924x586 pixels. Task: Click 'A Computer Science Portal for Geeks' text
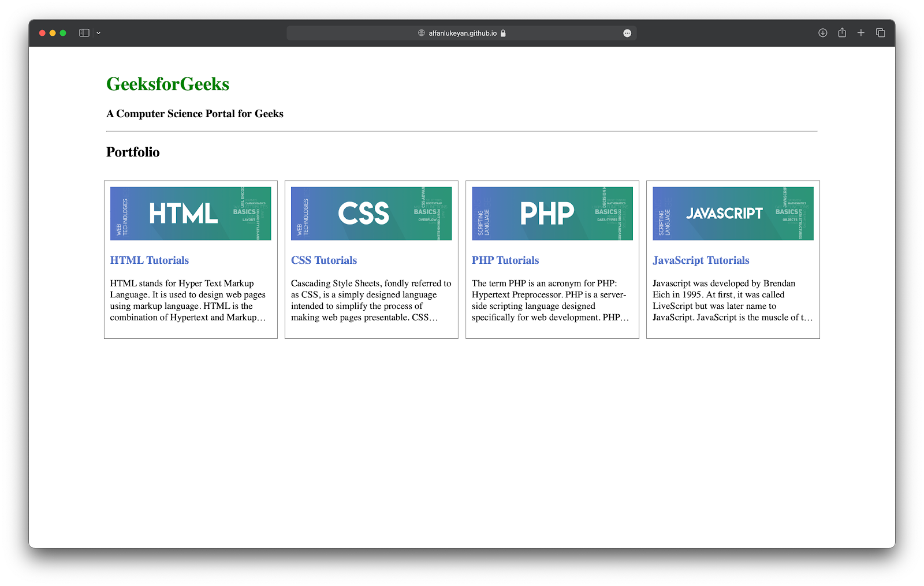195,114
